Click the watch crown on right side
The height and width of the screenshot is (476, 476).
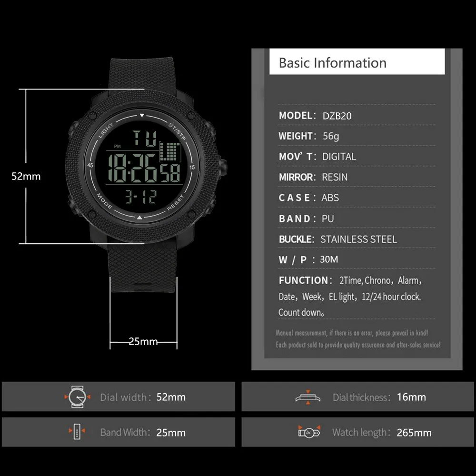(x=223, y=167)
